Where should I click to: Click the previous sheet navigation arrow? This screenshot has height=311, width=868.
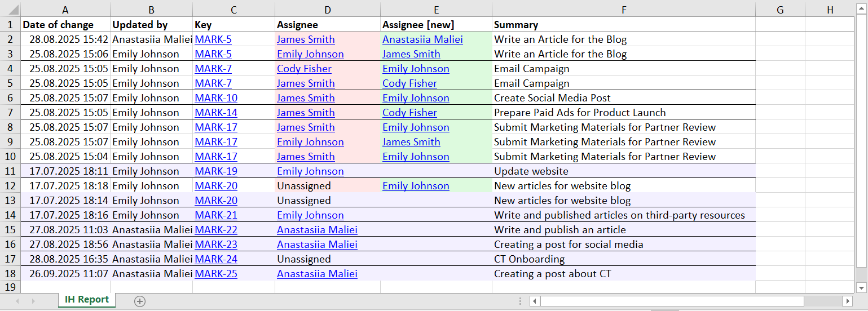17,301
